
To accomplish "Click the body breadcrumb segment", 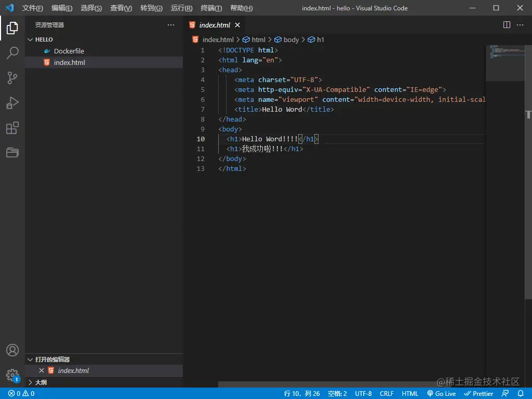I will (x=287, y=39).
